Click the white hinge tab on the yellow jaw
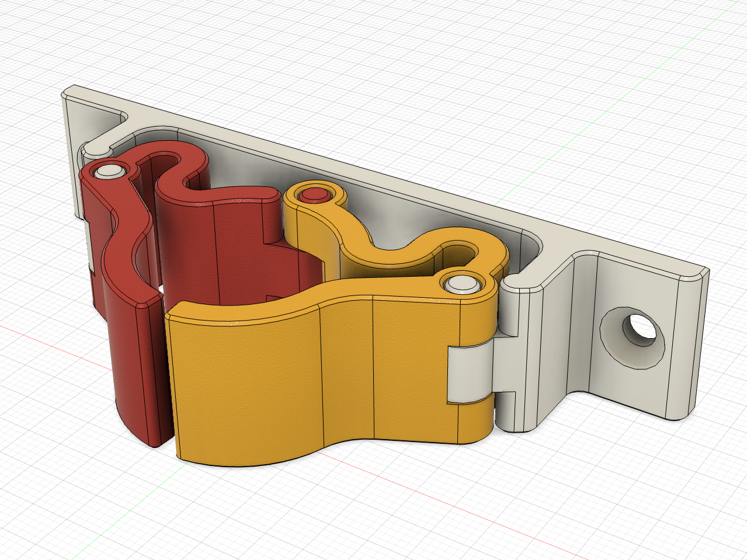 tap(470, 374)
